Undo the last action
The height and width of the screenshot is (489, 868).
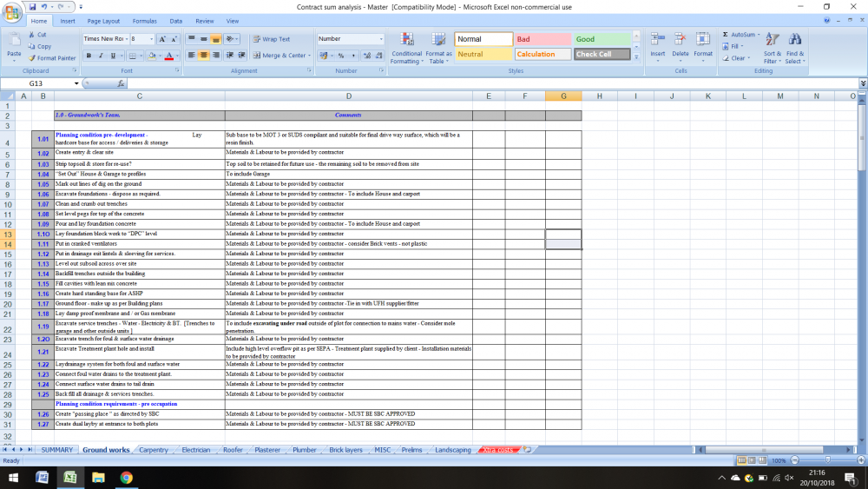[44, 7]
